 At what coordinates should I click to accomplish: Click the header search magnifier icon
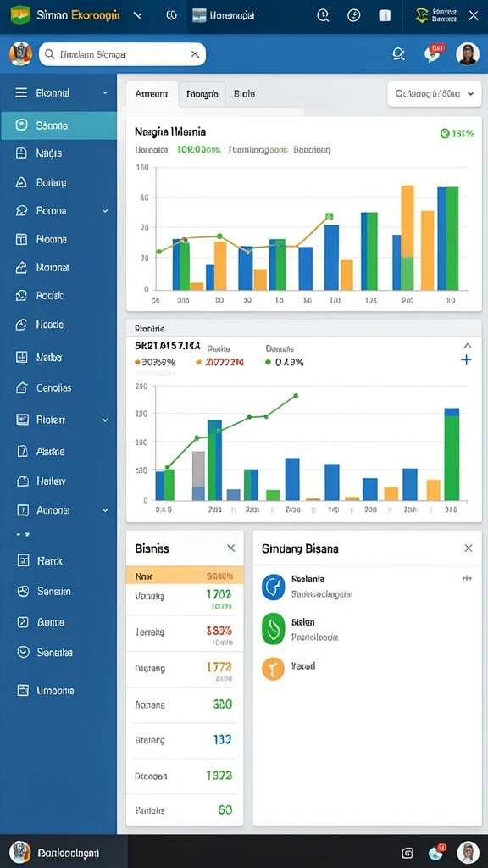pyautogui.click(x=398, y=53)
